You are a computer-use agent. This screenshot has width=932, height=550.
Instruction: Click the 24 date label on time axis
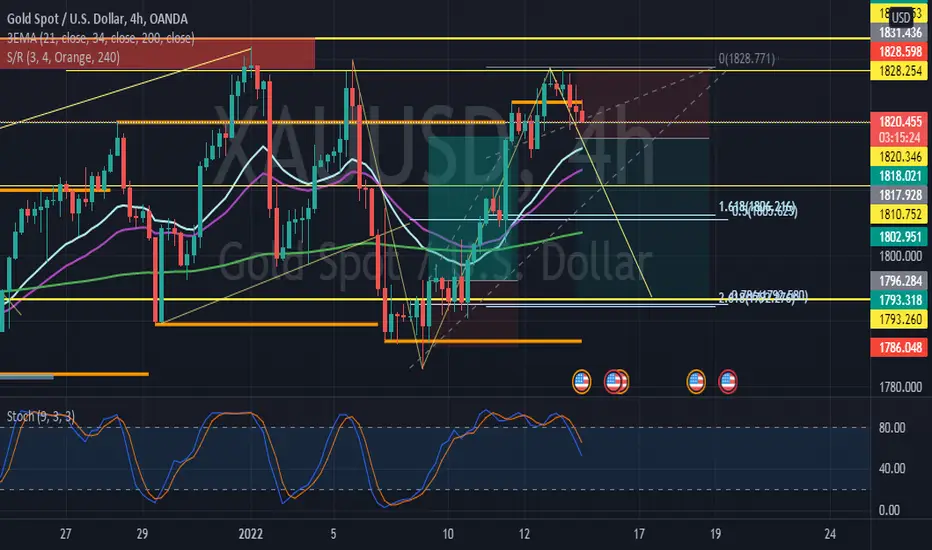[x=830, y=533]
